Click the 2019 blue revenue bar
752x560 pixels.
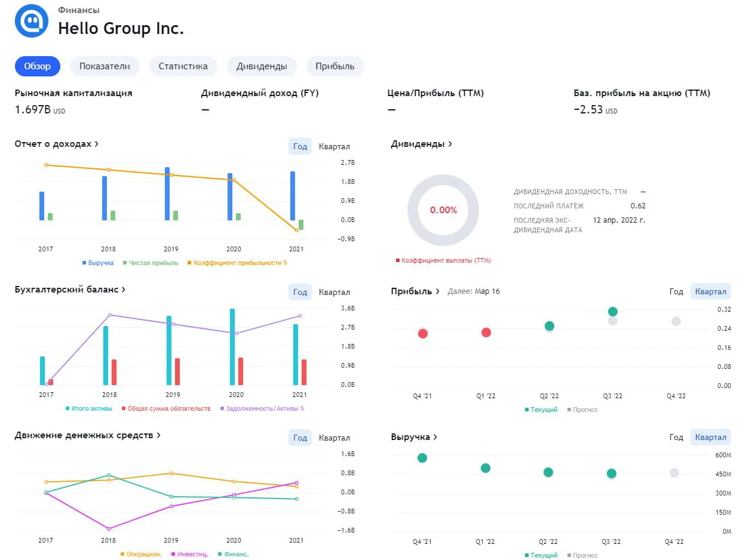tap(167, 194)
